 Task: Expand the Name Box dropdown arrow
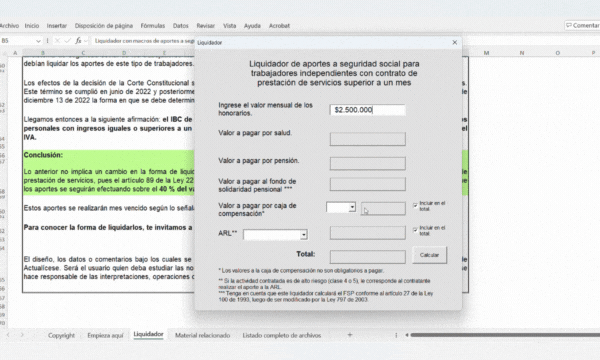pos(38,41)
